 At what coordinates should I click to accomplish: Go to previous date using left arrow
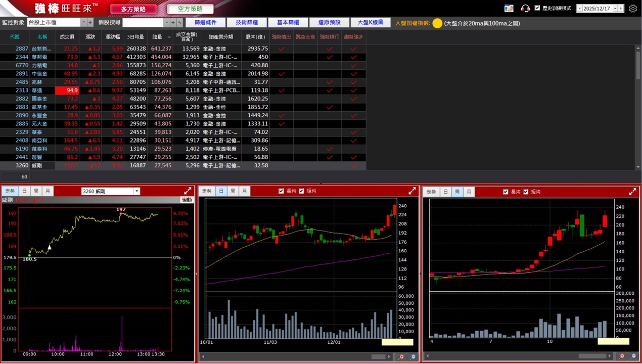tap(579, 9)
